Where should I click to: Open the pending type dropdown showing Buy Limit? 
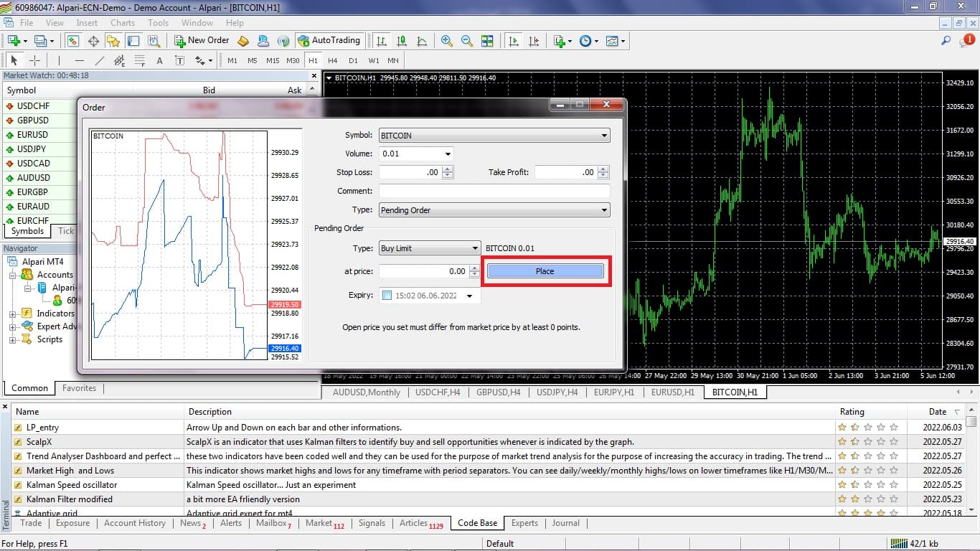tap(430, 248)
